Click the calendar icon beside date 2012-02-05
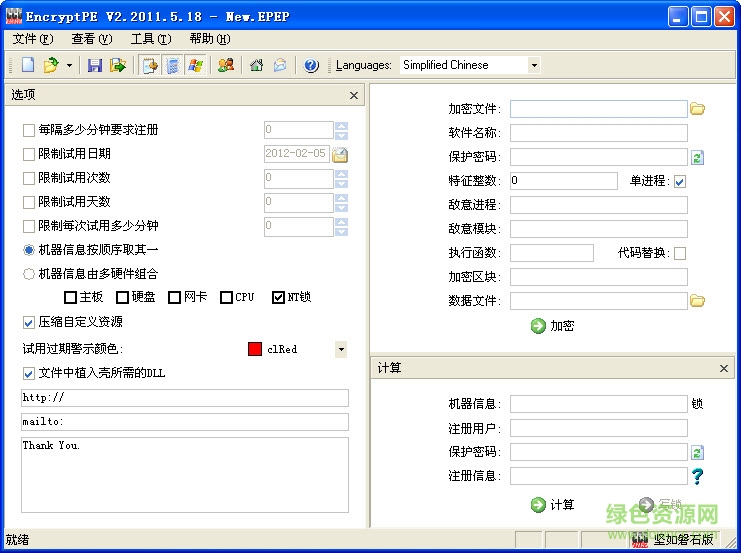741x553 pixels. (340, 154)
